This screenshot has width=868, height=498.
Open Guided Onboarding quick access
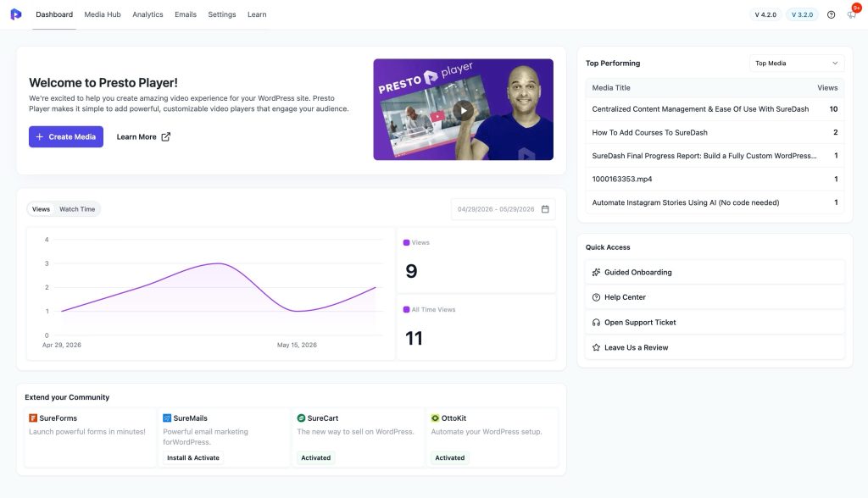coord(715,272)
